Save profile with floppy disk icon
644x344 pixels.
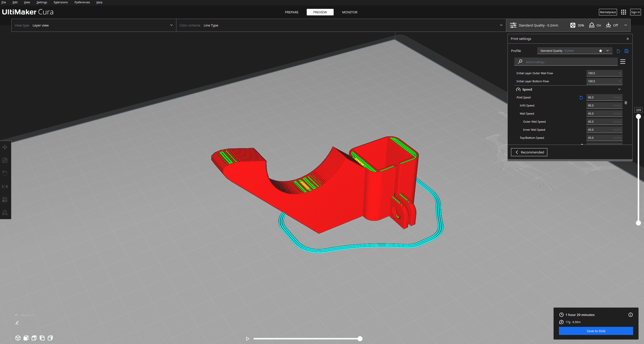pos(627,51)
